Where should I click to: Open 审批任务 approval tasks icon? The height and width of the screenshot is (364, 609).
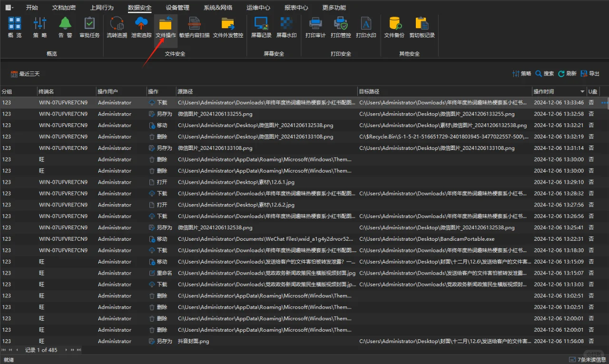tap(89, 28)
